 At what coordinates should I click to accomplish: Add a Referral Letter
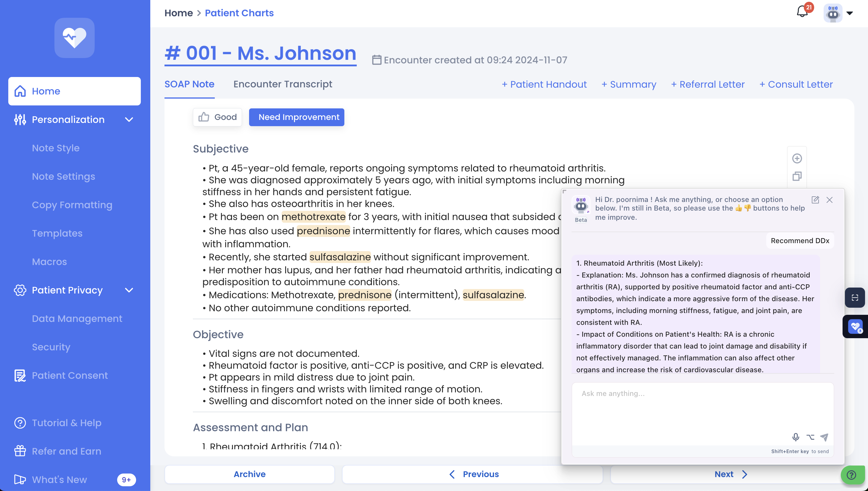point(708,84)
